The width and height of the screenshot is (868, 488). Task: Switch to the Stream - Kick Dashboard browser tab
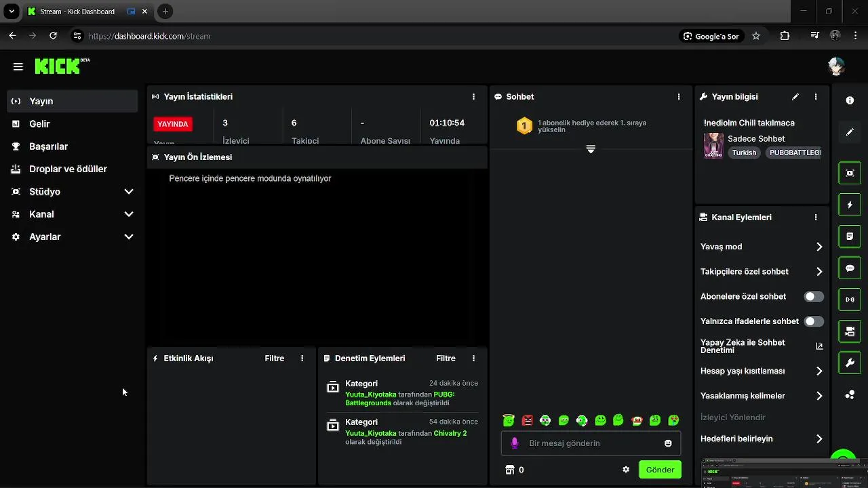click(88, 12)
